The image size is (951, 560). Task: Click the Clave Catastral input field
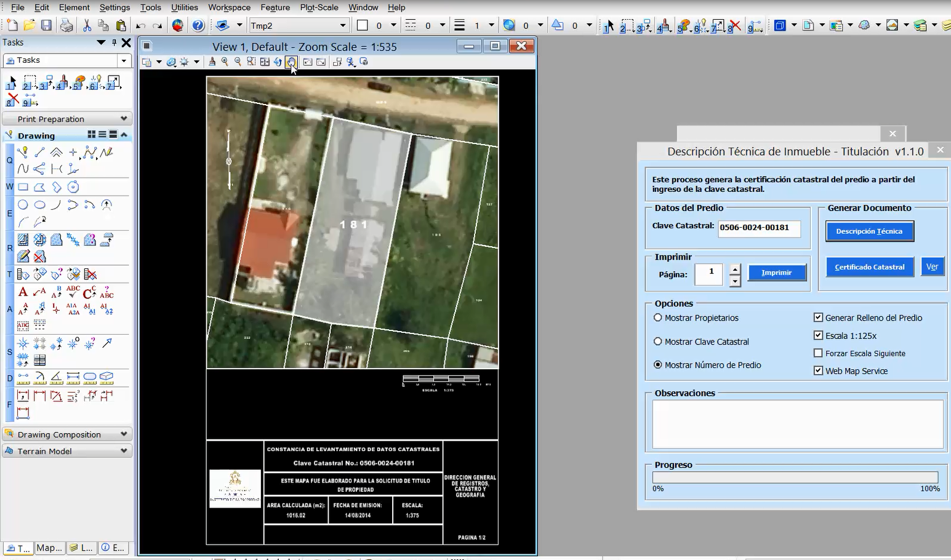[x=759, y=228]
